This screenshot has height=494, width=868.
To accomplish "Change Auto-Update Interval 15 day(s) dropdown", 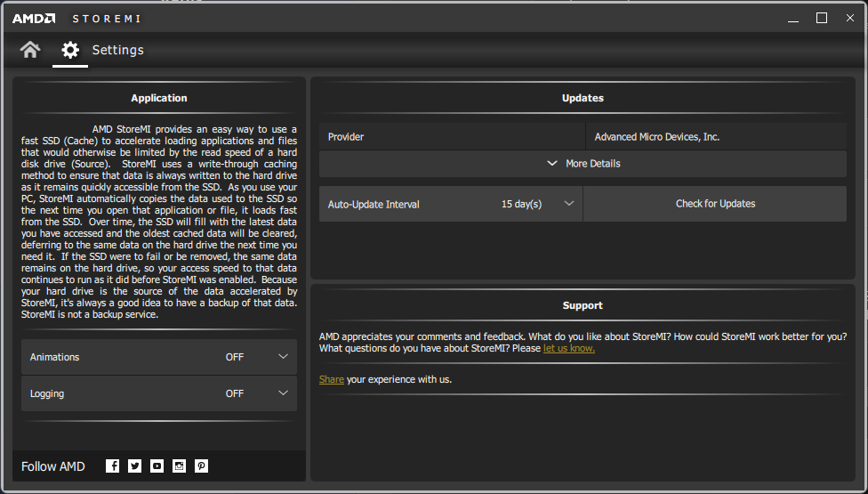I will tap(451, 204).
